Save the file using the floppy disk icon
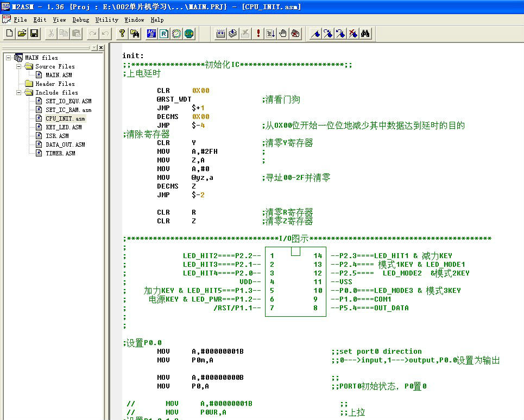Image resolution: width=524 pixels, height=420 pixels. [x=34, y=34]
